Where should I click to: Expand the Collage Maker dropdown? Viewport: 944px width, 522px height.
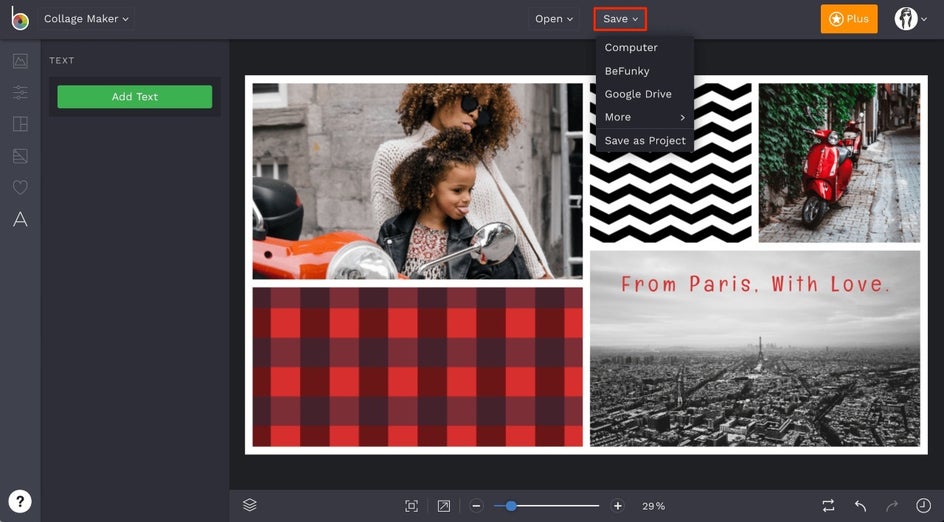click(86, 19)
